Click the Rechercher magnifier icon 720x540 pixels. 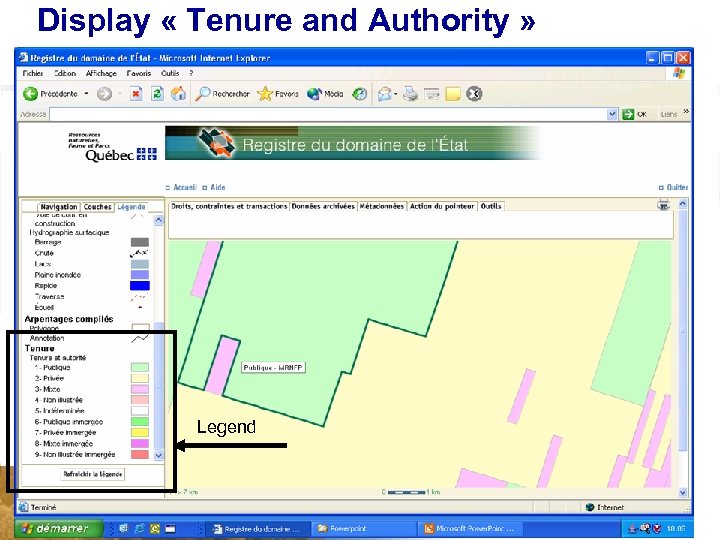point(202,94)
